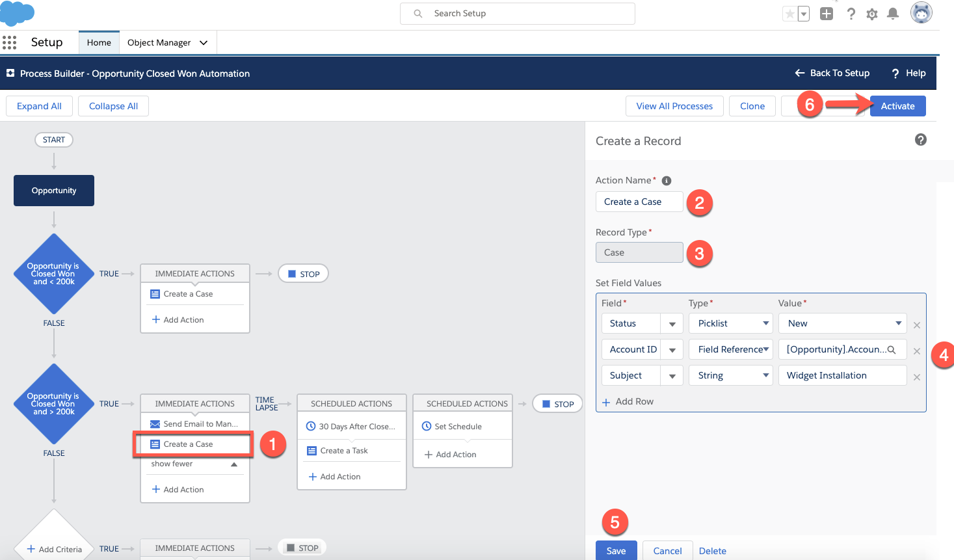Click the first STOP node
This screenshot has height=560, width=954.
[303, 274]
